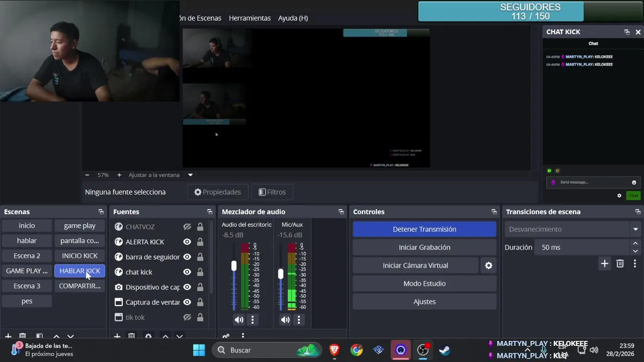Screen dimensions: 644x362
Task: Click the Send message chat field
Action: [594, 183]
